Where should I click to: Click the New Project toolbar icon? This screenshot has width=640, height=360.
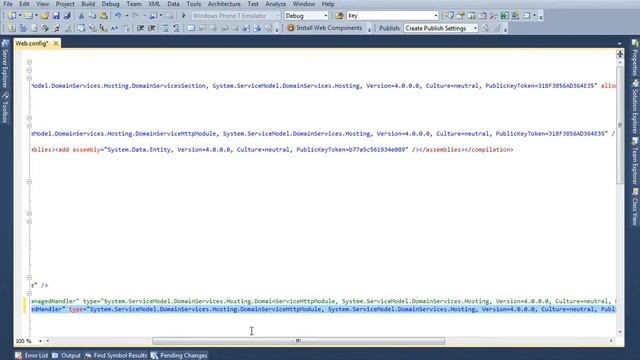[x=12, y=16]
